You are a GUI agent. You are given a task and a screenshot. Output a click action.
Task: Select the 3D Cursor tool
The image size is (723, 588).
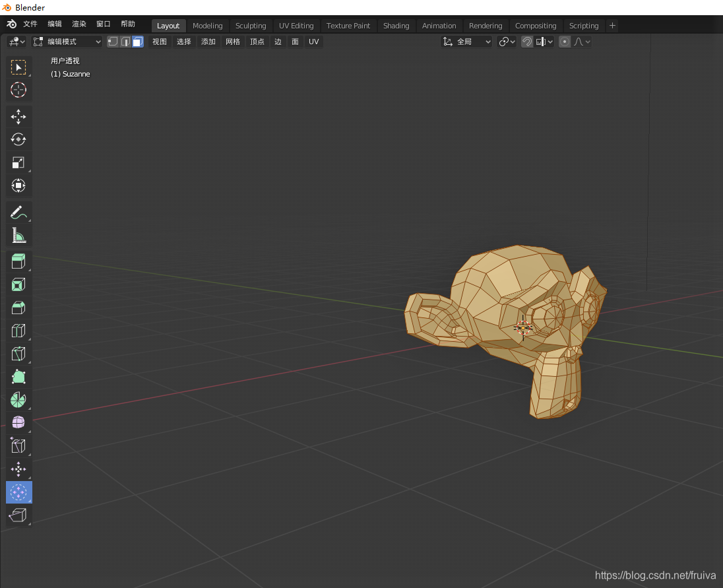click(18, 90)
